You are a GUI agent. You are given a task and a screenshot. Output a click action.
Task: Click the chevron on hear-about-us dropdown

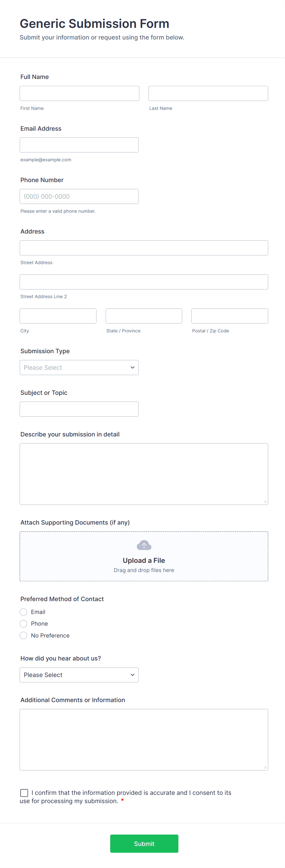[132, 675]
